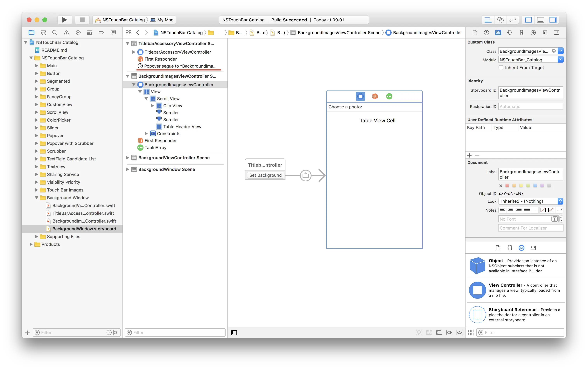
Task: Open the Module dropdown arrow
Action: (561, 59)
